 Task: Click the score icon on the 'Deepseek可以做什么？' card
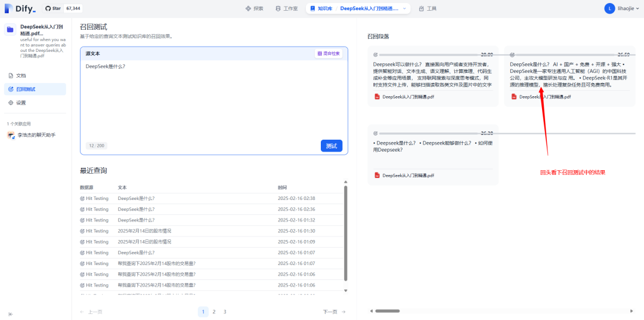[376, 54]
